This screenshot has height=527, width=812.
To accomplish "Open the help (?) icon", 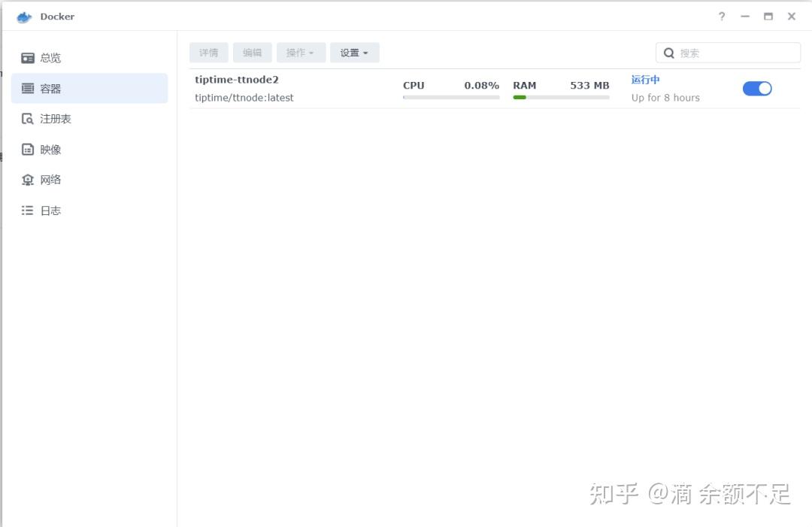I will [721, 16].
